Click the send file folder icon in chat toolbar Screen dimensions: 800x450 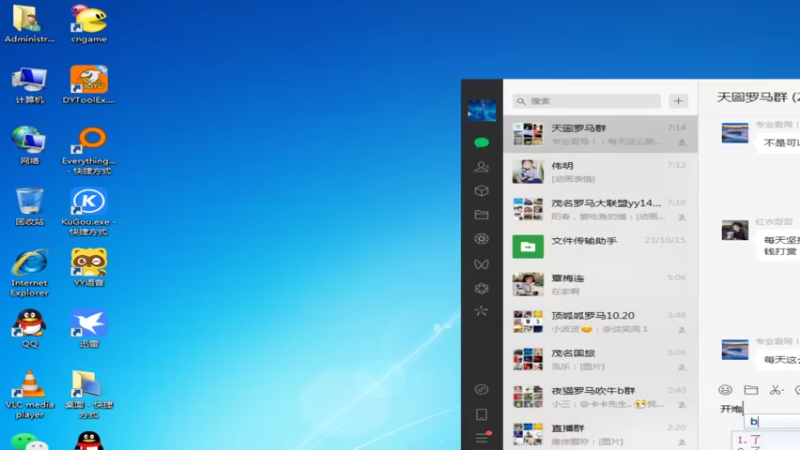(751, 390)
